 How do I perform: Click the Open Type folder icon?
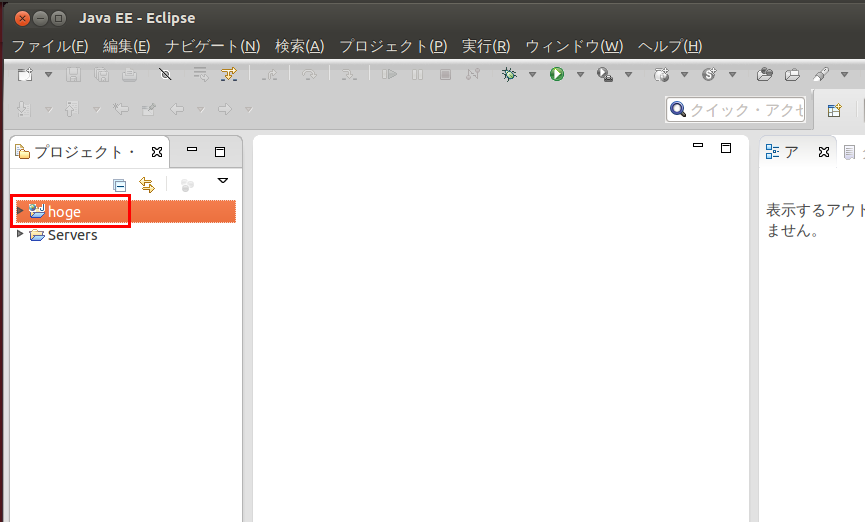tap(765, 74)
